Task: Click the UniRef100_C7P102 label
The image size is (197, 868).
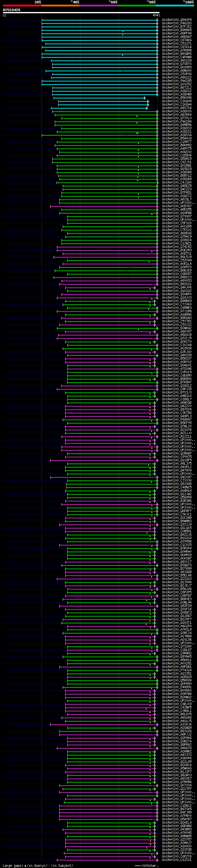Action: coord(177,230)
